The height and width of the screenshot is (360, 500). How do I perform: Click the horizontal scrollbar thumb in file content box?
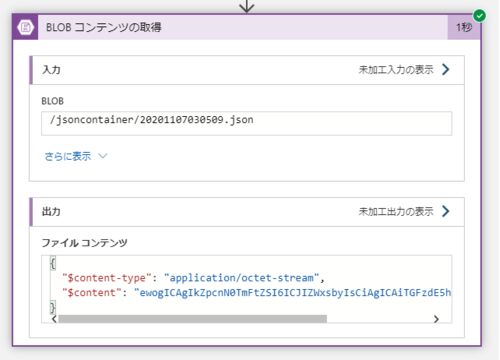pos(193,319)
